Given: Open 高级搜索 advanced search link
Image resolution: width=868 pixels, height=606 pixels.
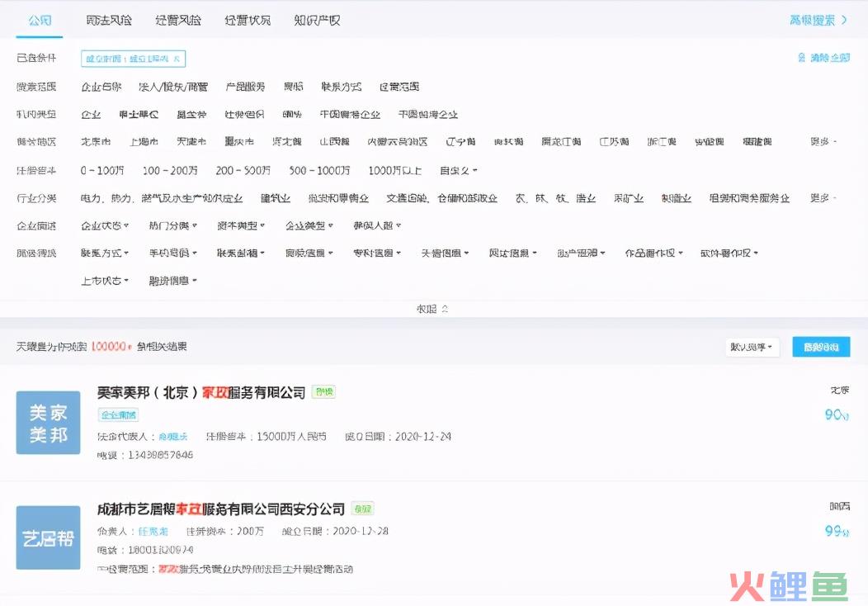Looking at the screenshot, I should pyautogui.click(x=818, y=21).
